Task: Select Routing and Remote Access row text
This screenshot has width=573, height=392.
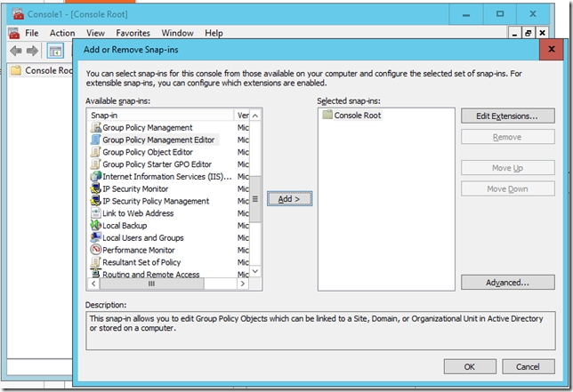Action: click(151, 274)
